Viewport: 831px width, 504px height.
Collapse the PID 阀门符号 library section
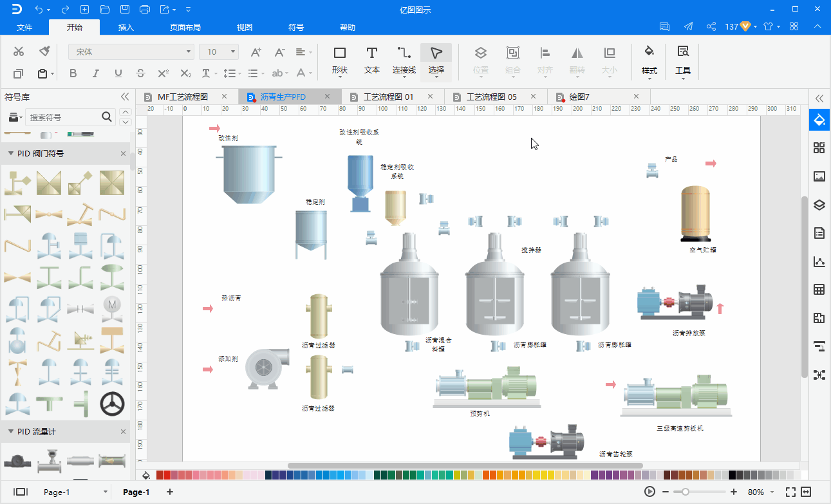[10, 153]
